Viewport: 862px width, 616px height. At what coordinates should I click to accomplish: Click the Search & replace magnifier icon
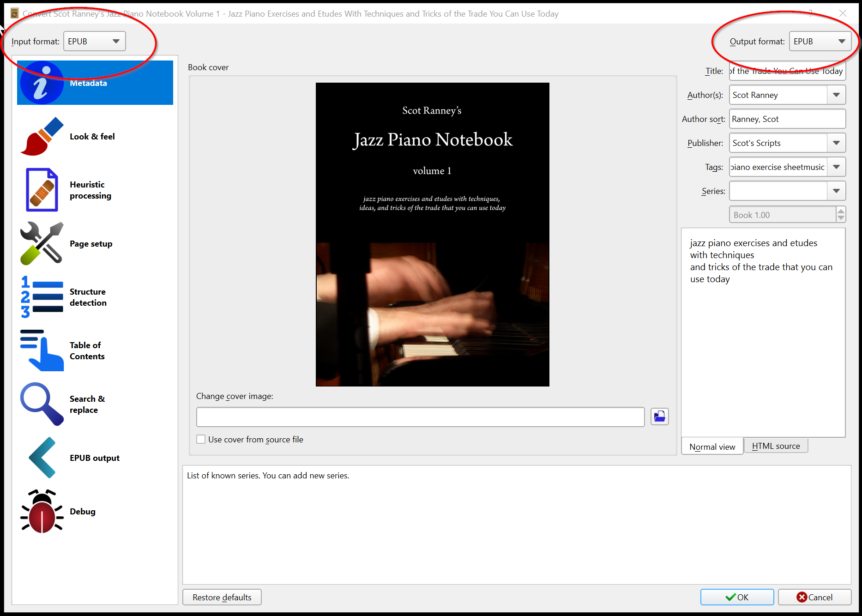tap(42, 404)
